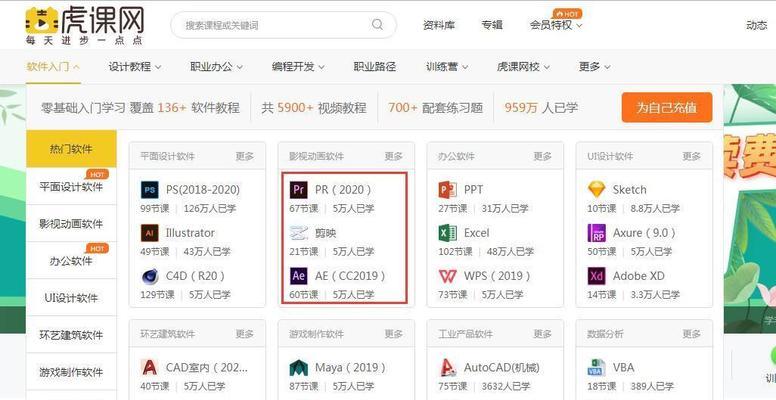Click 更多 in the 办公软件 card
This screenshot has width=776, height=400.
coord(542,156)
